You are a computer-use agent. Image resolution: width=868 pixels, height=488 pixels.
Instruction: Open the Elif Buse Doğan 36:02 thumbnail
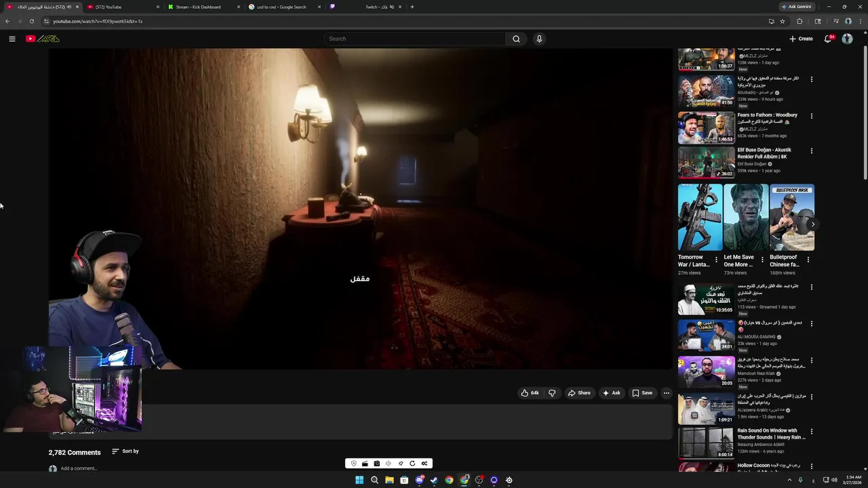point(706,163)
